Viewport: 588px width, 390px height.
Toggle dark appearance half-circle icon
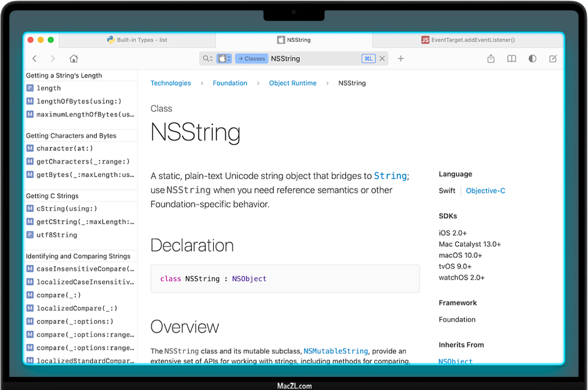pos(532,59)
